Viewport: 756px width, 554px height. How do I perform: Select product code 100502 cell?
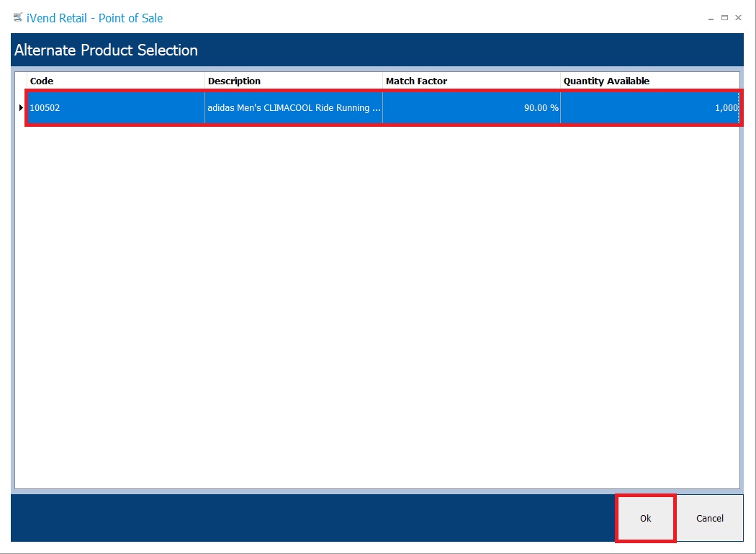116,107
